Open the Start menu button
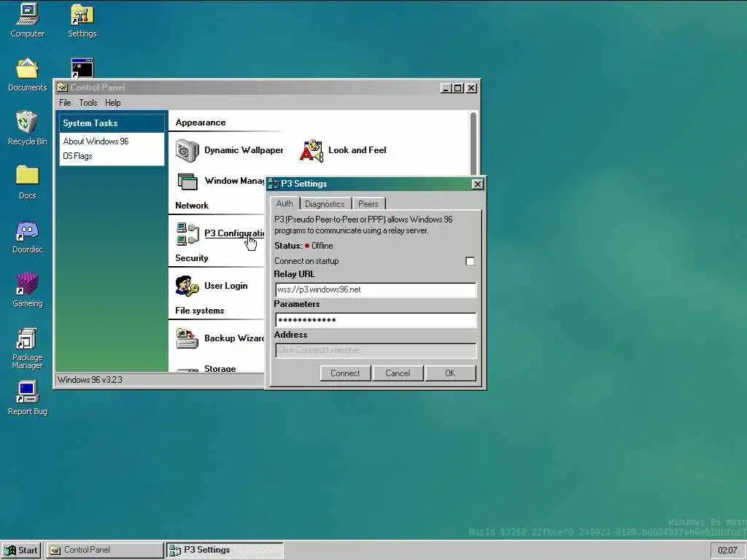This screenshot has width=747, height=560. pyautogui.click(x=21, y=550)
